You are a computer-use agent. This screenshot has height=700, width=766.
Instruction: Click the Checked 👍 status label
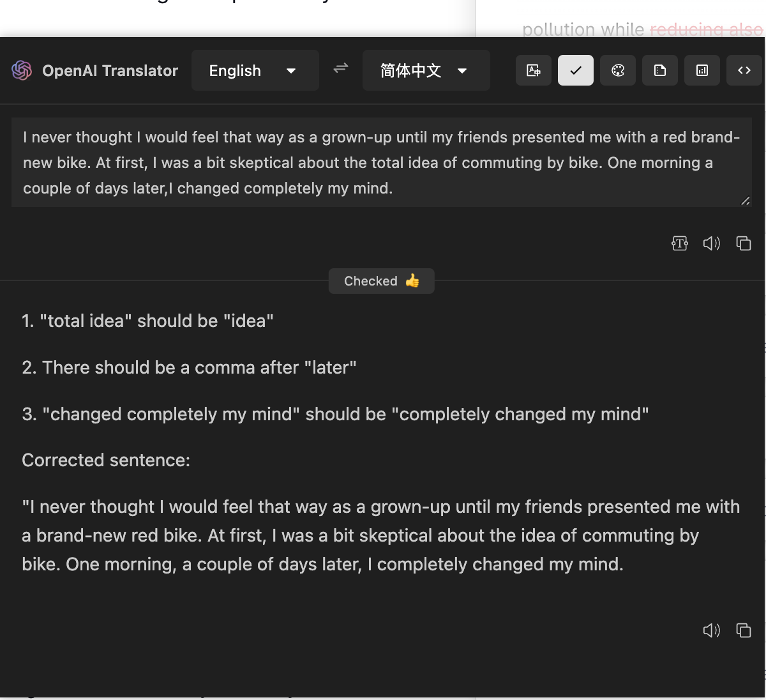coord(381,281)
